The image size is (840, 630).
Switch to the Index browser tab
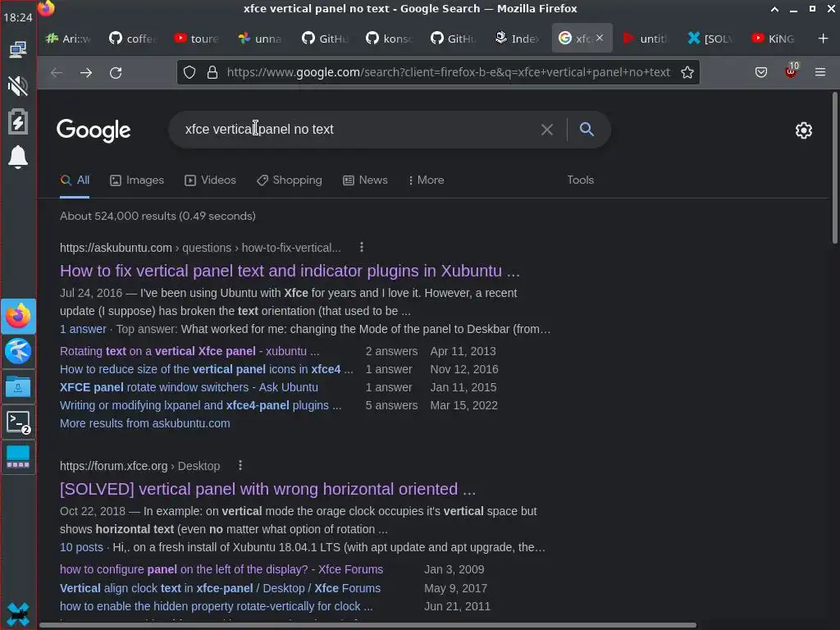[518, 39]
